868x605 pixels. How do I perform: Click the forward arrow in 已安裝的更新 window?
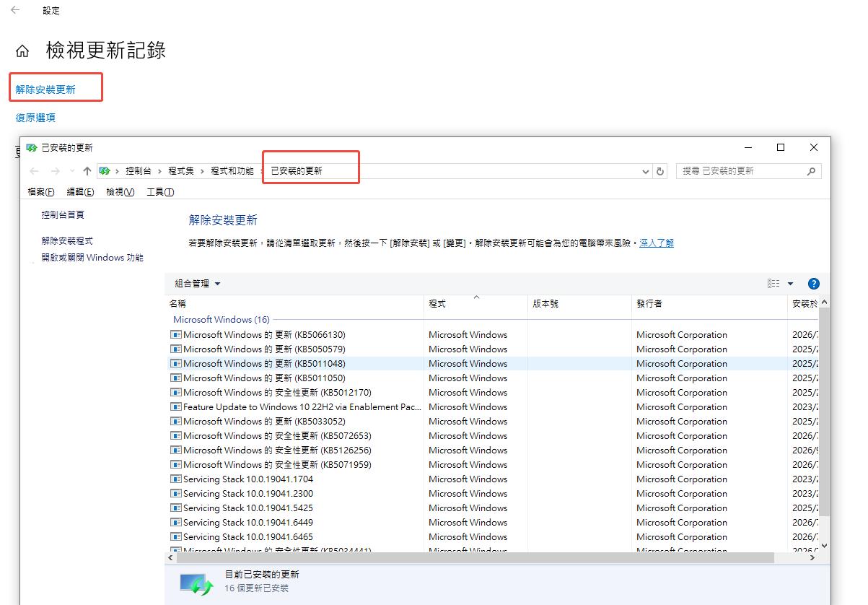[56, 171]
